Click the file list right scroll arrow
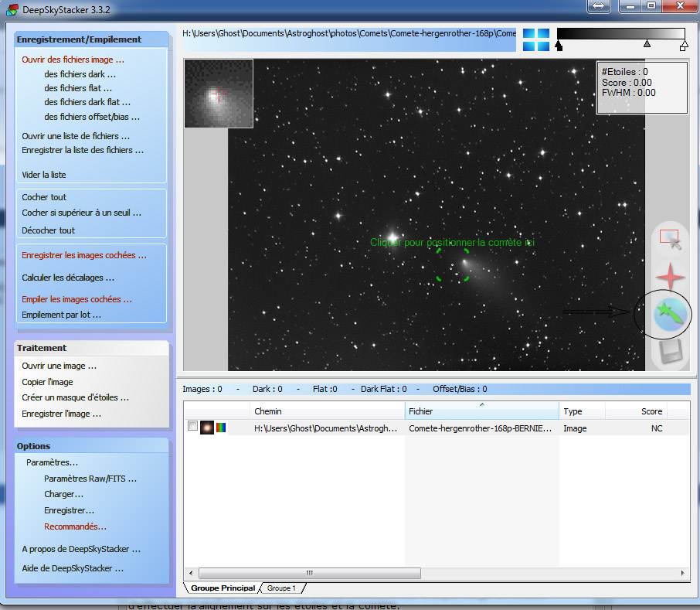The height and width of the screenshot is (610, 700). 682,573
